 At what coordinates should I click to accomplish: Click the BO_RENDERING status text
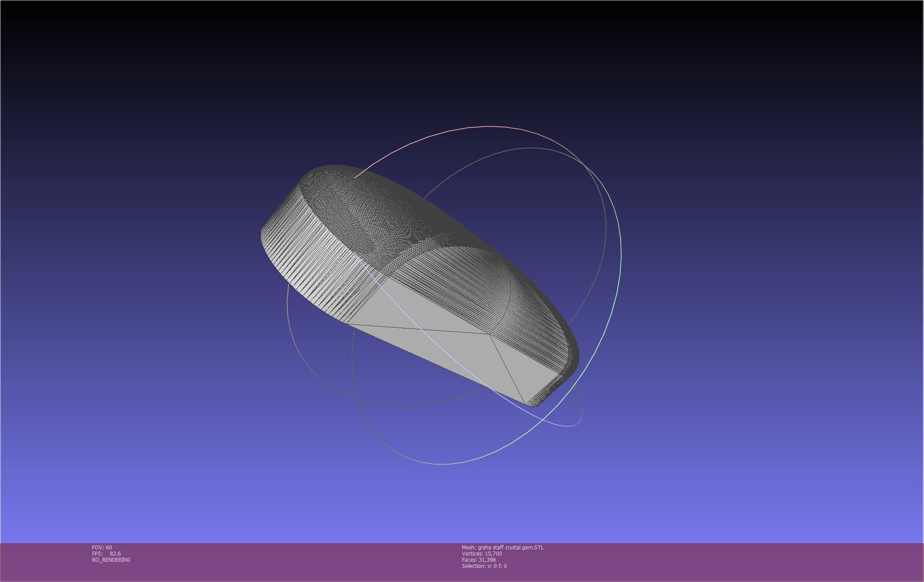[111, 560]
